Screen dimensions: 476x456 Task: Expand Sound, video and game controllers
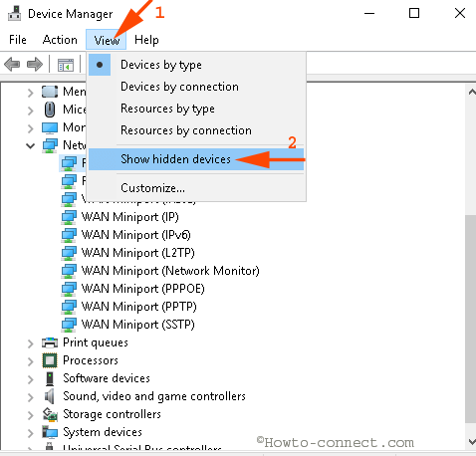pyautogui.click(x=30, y=397)
